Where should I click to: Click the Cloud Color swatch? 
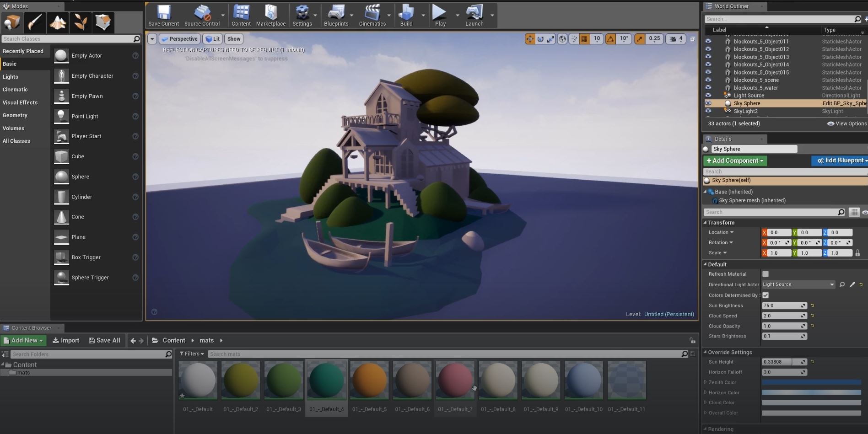[811, 402]
